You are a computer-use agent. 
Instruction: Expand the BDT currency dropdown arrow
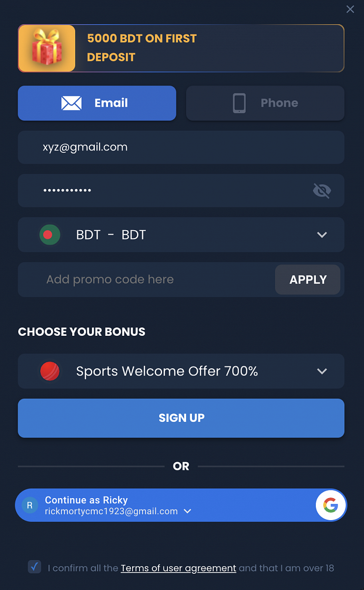click(x=322, y=235)
